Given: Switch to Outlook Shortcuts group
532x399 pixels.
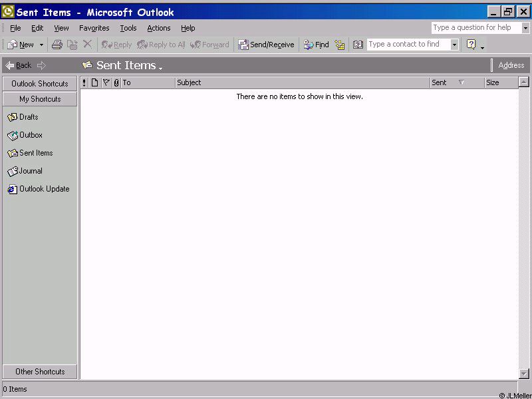Looking at the screenshot, I should [40, 84].
